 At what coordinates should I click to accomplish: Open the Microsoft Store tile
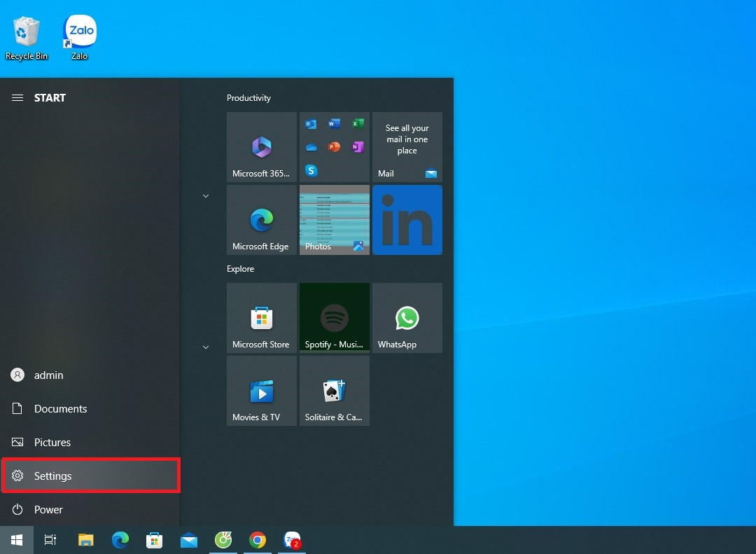[x=262, y=318]
